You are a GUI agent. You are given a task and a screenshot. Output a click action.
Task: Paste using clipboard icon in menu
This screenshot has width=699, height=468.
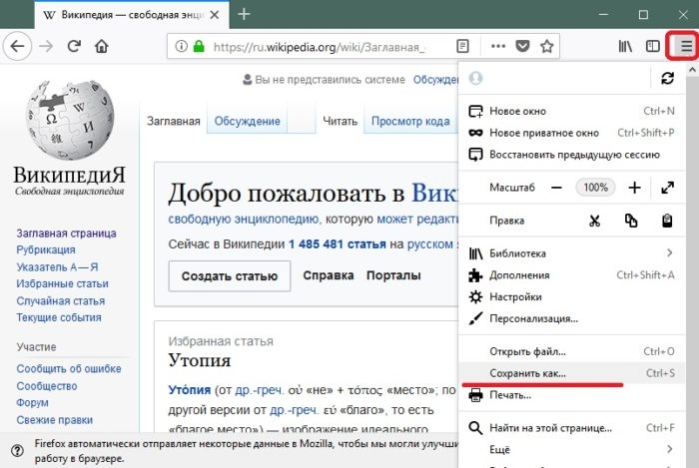click(x=667, y=221)
